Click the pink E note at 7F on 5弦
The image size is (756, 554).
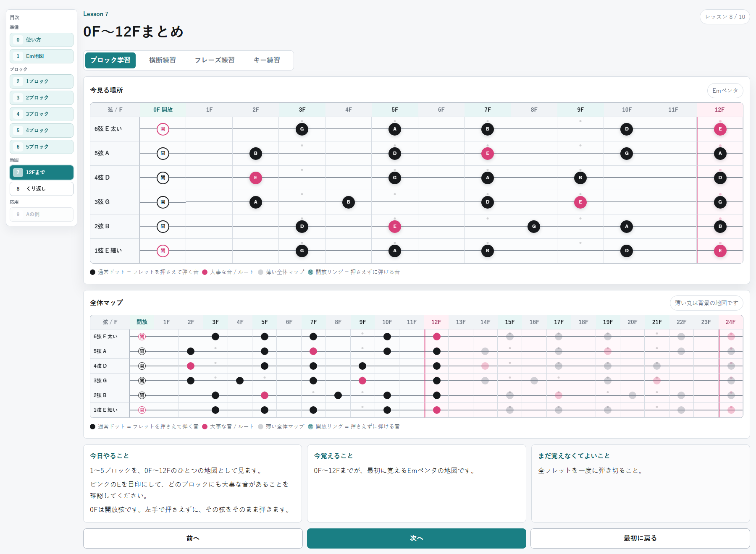pyautogui.click(x=488, y=154)
